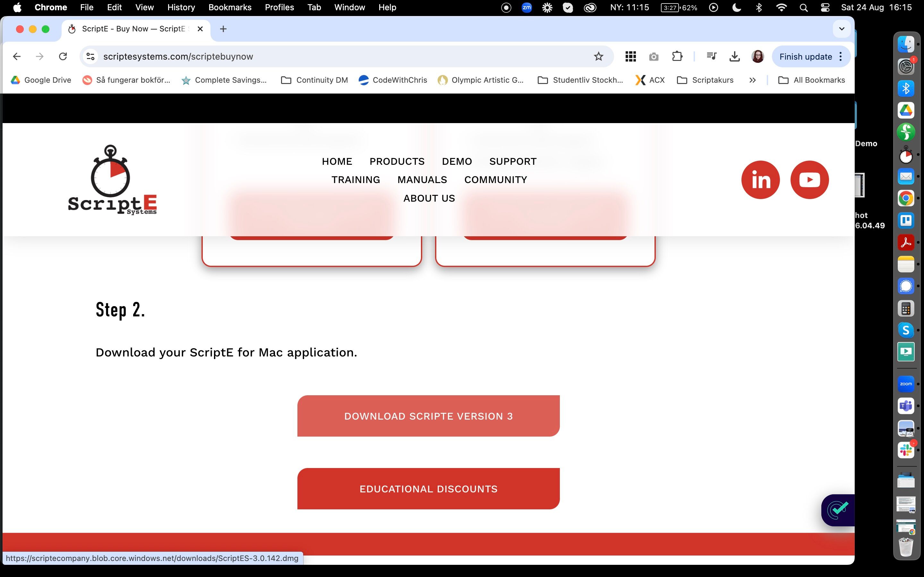Click the Google apps grid icon
The width and height of the screenshot is (924, 577).
click(x=630, y=56)
